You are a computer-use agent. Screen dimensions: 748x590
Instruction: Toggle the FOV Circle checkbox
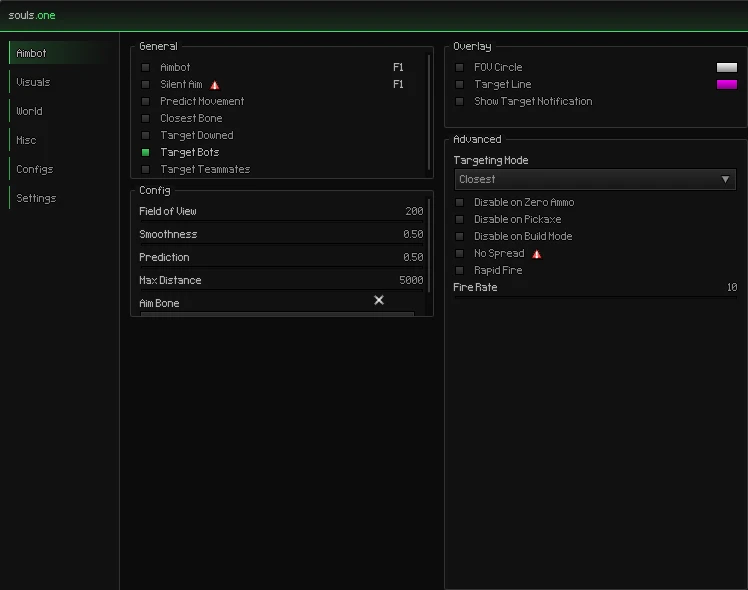(x=459, y=67)
